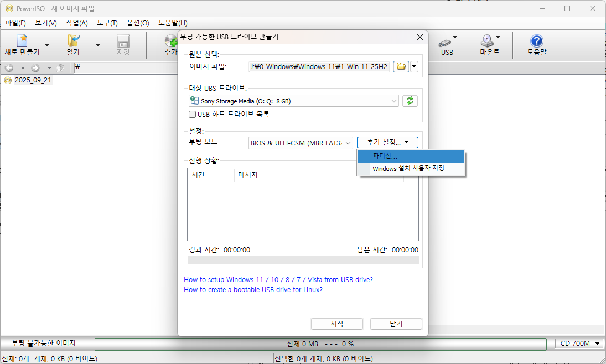Click the 메시지 column header
Image resolution: width=606 pixels, height=364 pixels.
pos(319,175)
